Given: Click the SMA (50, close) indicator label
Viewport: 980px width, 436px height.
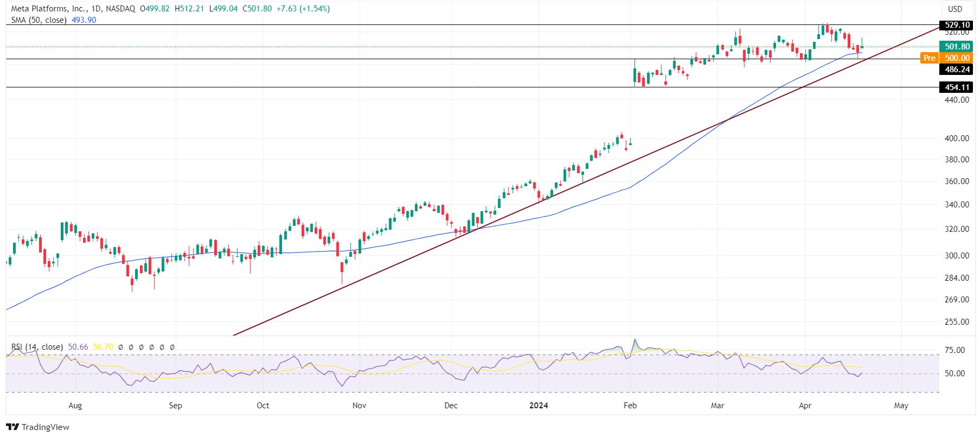Looking at the screenshot, I should (x=39, y=20).
